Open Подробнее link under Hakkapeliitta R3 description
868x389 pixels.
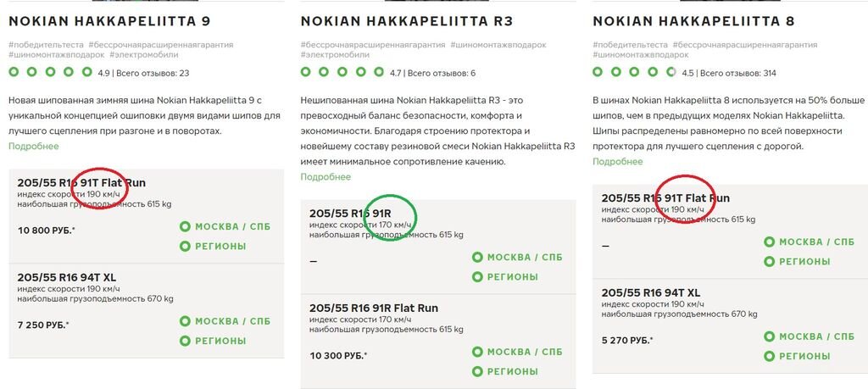(x=325, y=177)
